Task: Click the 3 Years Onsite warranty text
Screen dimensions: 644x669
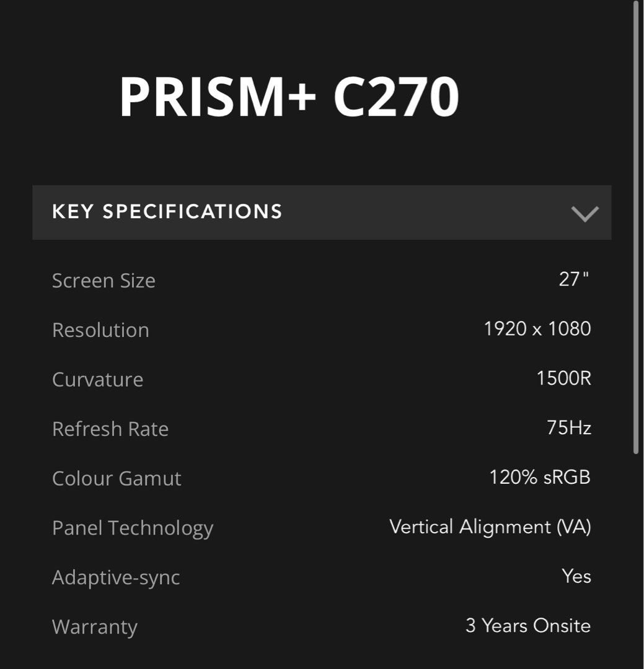Action: tap(527, 626)
